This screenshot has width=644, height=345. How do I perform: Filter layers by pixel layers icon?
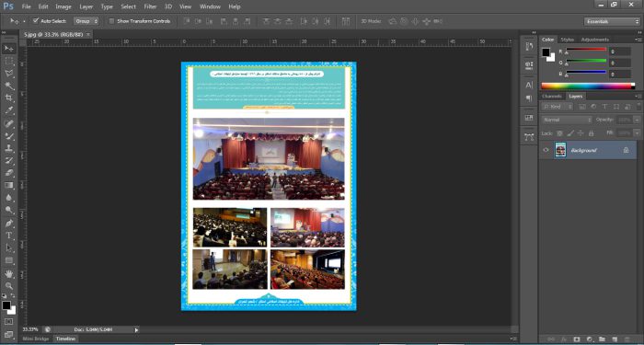582,107
